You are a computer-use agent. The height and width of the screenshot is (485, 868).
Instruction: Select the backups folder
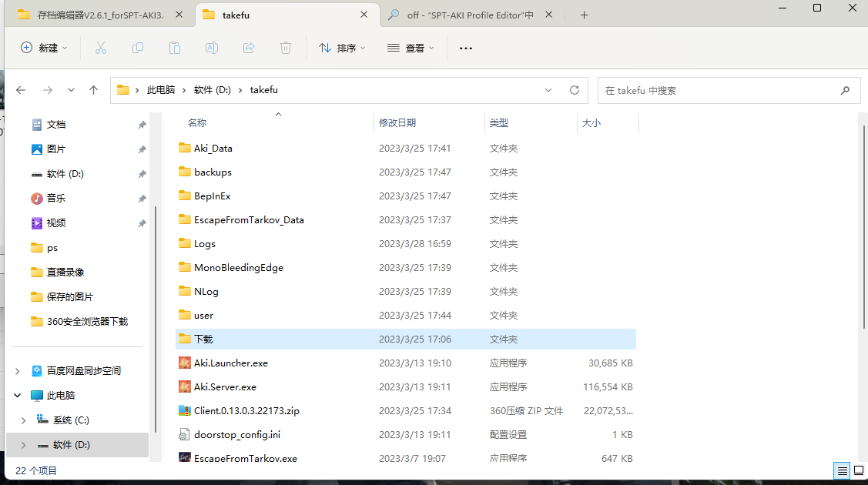406,172
